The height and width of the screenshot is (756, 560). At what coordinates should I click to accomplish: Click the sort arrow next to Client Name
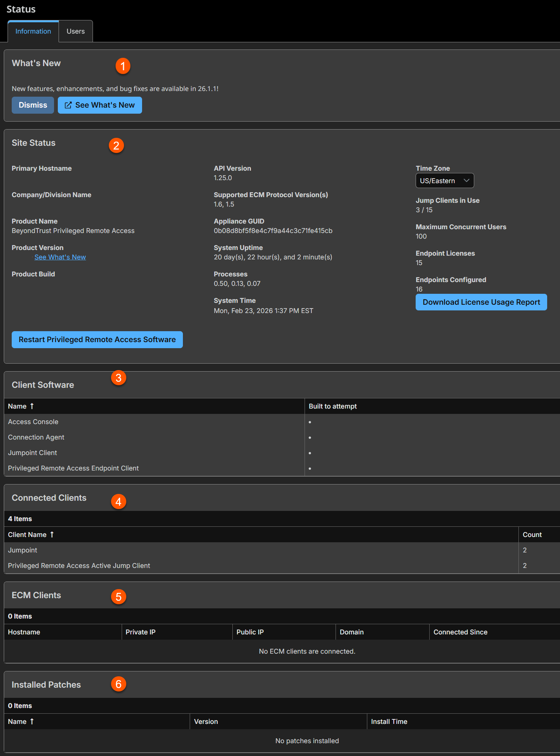tap(52, 534)
